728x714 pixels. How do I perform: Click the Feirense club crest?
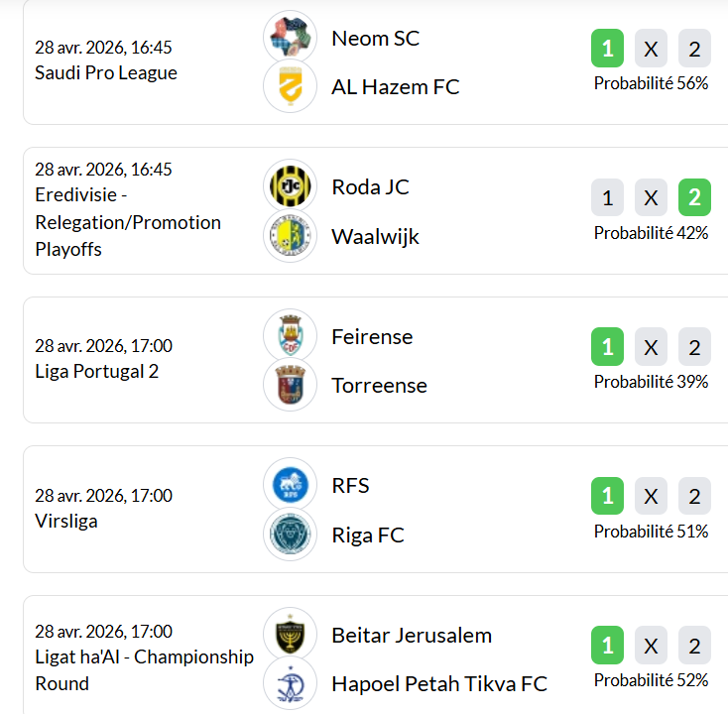point(290,335)
